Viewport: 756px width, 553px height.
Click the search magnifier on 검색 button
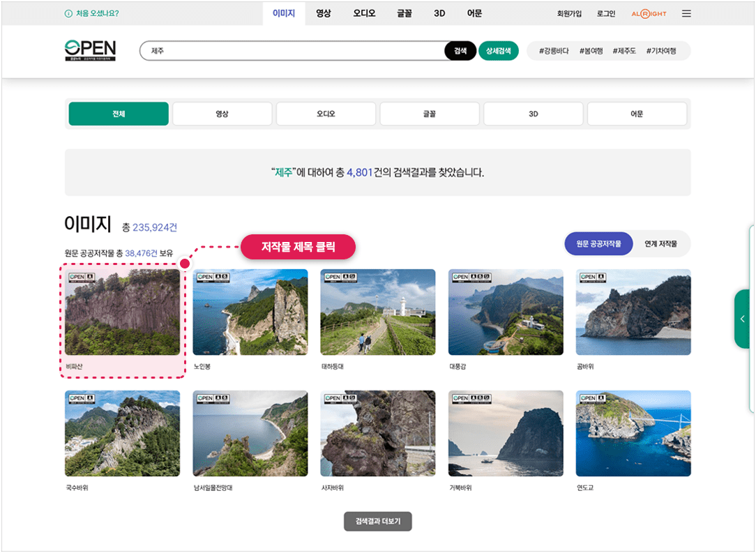(x=459, y=50)
